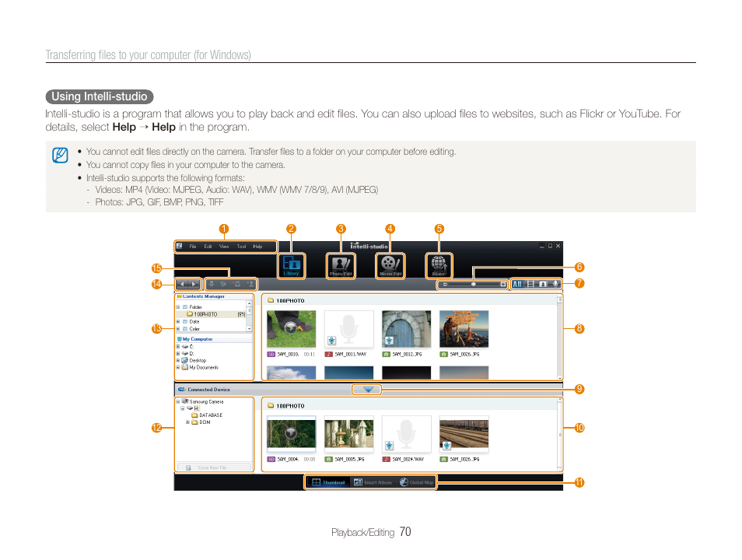Click the add-folder toolbar icon with plus sign

coord(237,284)
